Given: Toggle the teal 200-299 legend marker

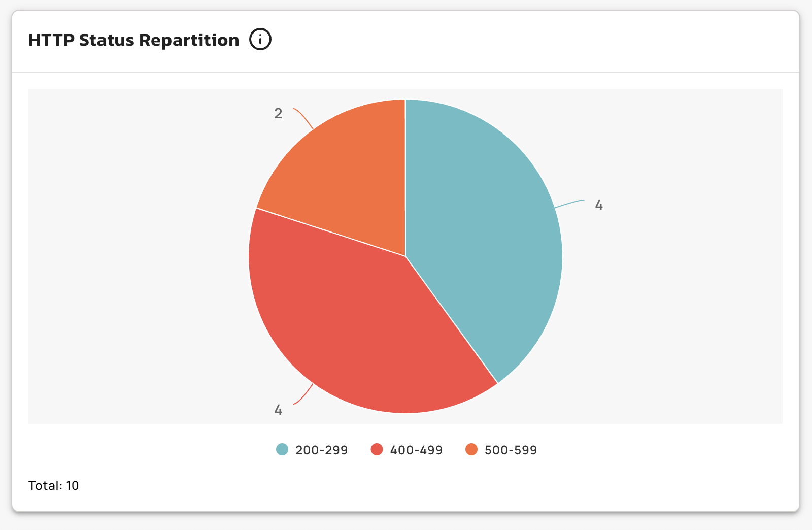Looking at the screenshot, I should click(x=282, y=449).
